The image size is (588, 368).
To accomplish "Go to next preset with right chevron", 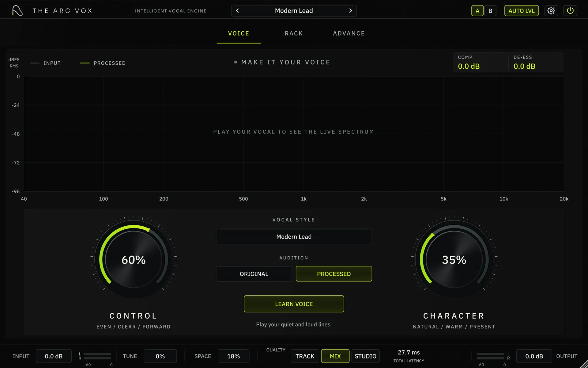I will [351, 11].
